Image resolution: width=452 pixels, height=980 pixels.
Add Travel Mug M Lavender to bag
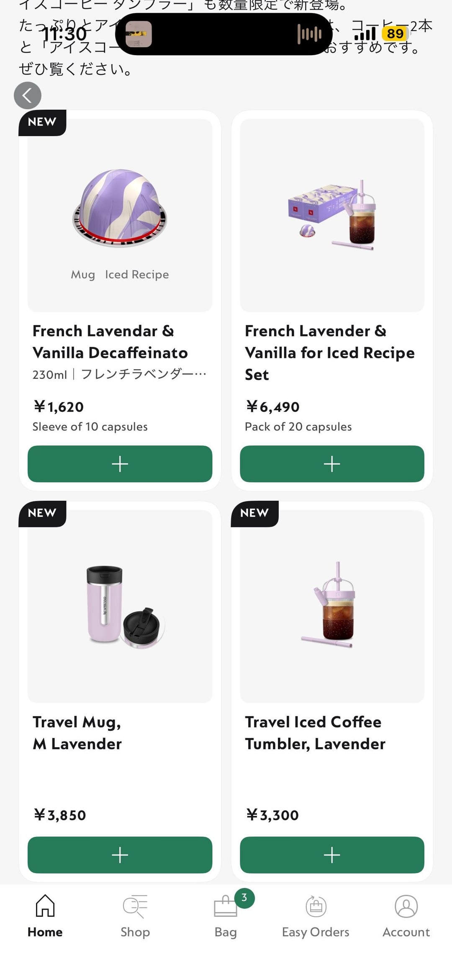click(x=120, y=855)
